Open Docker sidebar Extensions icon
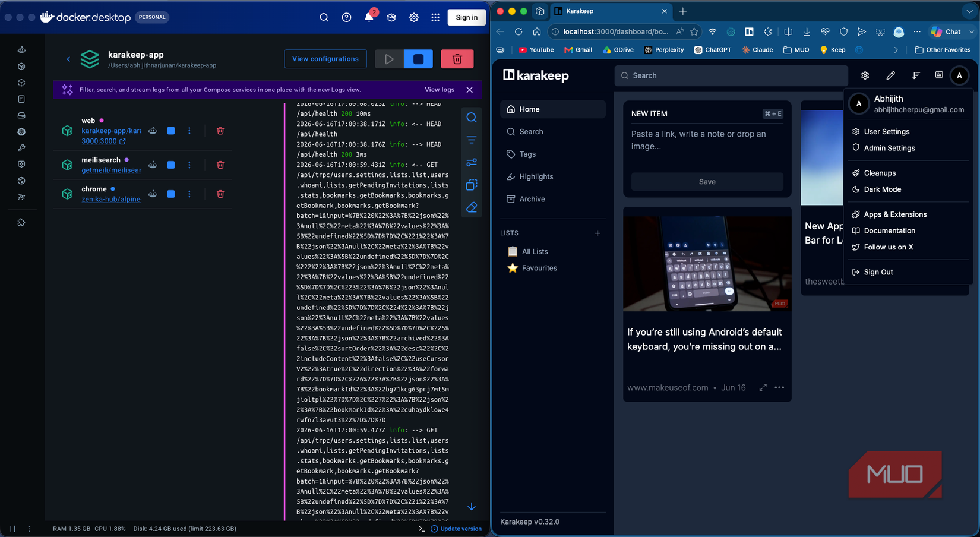Image resolution: width=980 pixels, height=537 pixels. [21, 222]
